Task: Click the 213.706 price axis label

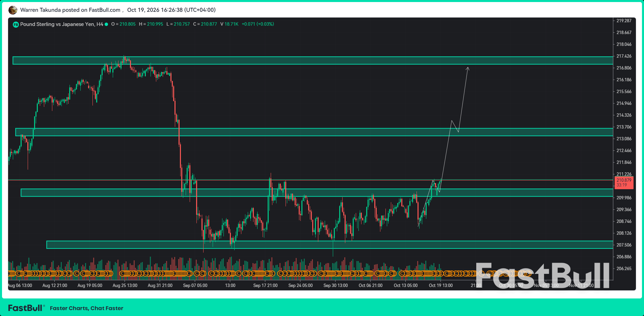Action: [x=624, y=127]
